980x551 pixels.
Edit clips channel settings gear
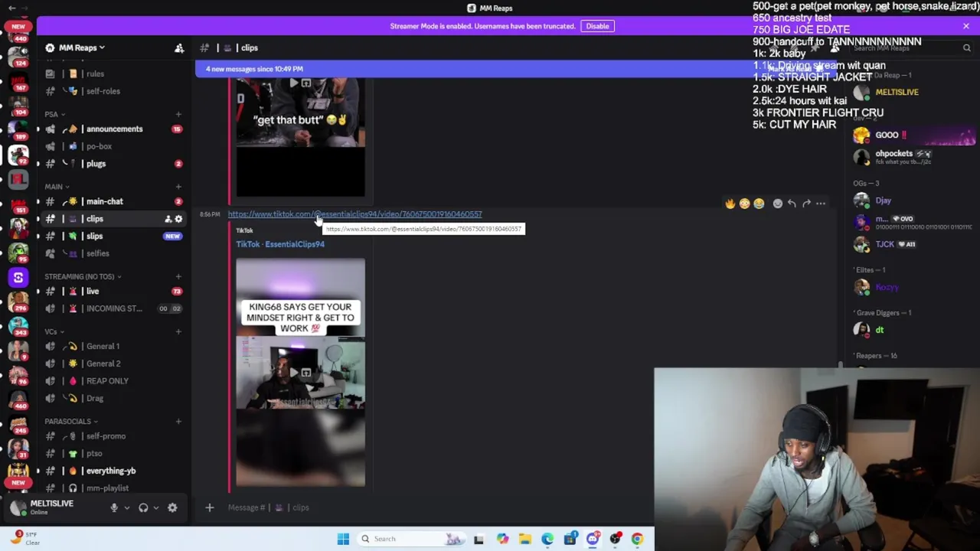[x=178, y=219]
